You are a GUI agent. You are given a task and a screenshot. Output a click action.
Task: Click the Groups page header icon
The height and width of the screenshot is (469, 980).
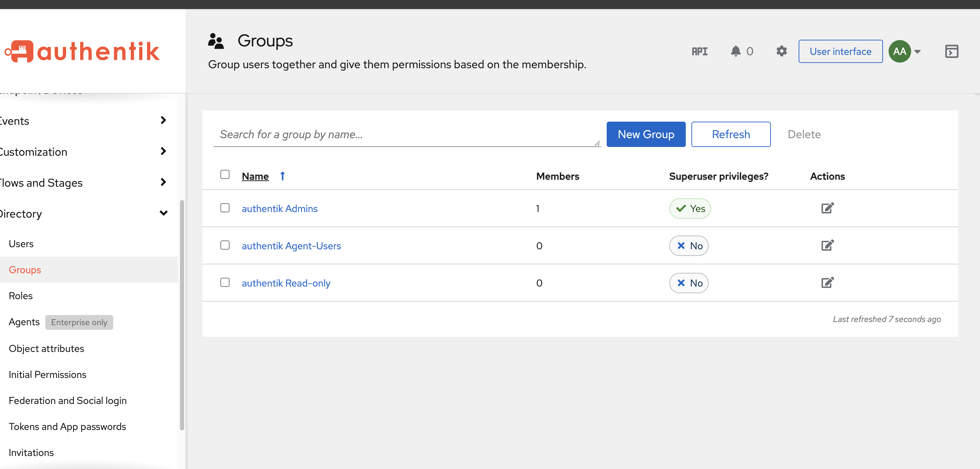[x=216, y=41]
